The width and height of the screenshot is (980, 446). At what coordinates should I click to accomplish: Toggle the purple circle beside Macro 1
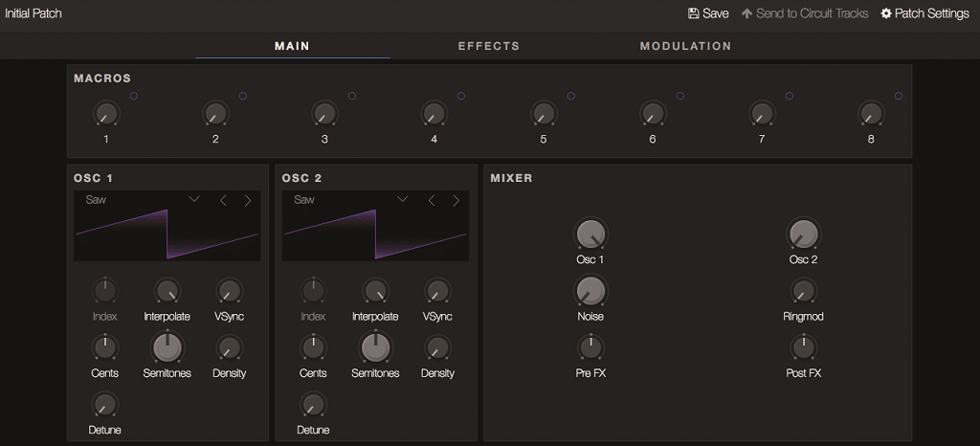pyautogui.click(x=134, y=96)
